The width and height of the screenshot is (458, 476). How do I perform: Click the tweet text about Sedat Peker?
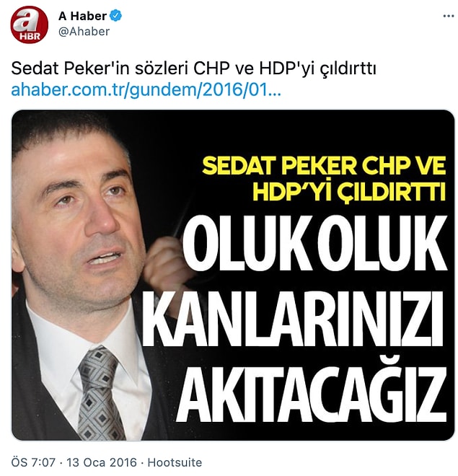193,69
